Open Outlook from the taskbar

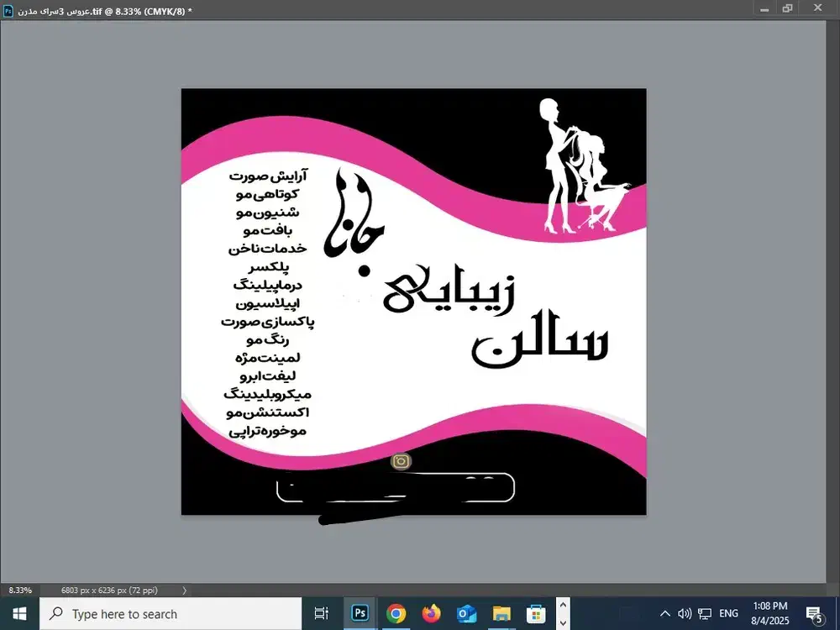point(466,613)
